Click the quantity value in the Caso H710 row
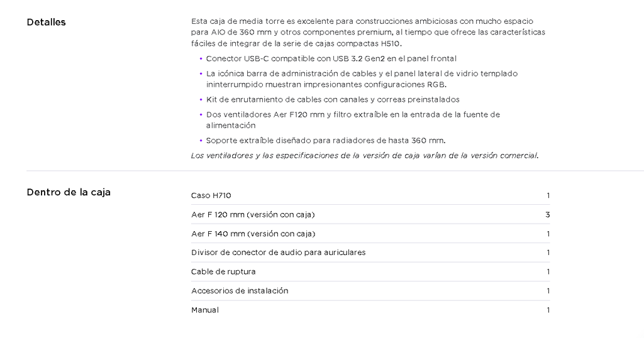This screenshot has width=644, height=338. point(548,195)
